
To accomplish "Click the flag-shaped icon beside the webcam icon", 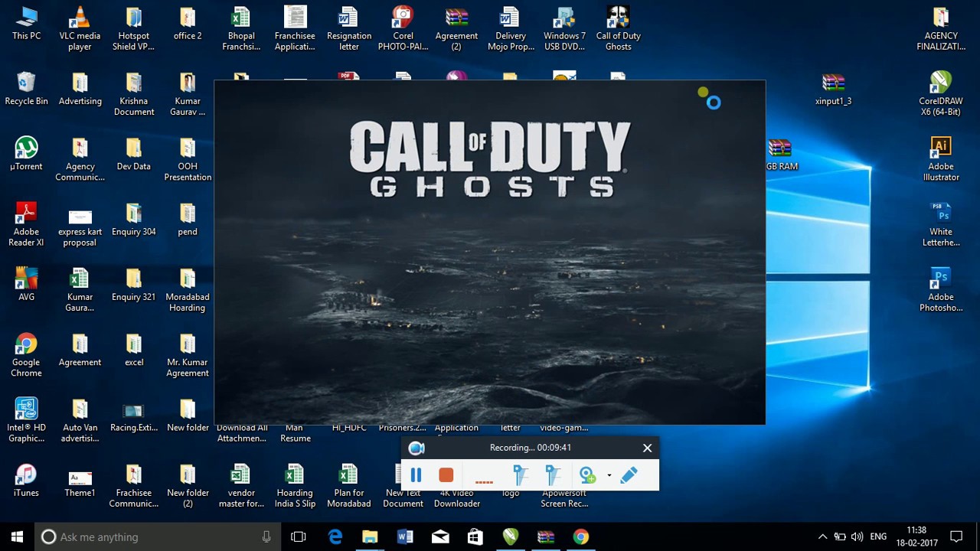I will tap(553, 475).
